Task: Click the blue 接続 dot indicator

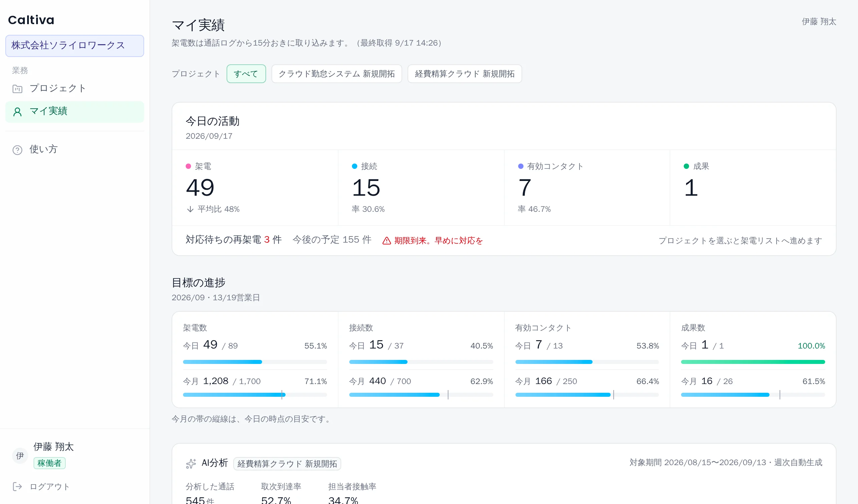Action: point(355,166)
